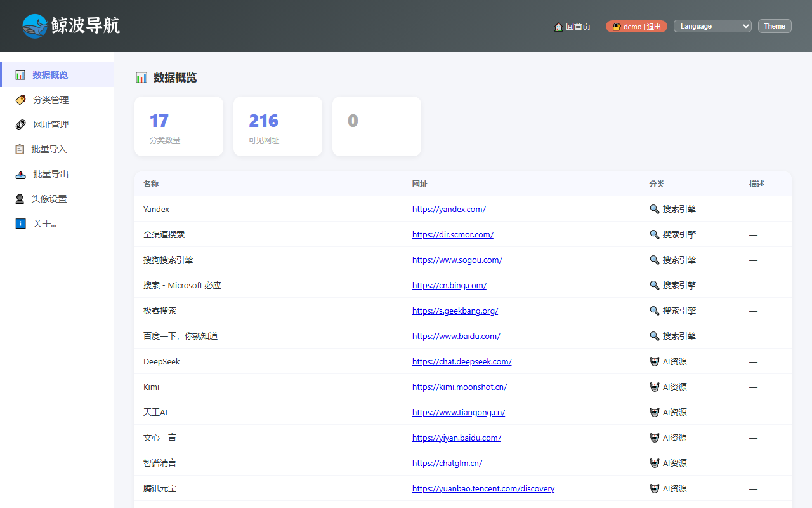Open the https://yandex.com/ link

[x=449, y=209]
